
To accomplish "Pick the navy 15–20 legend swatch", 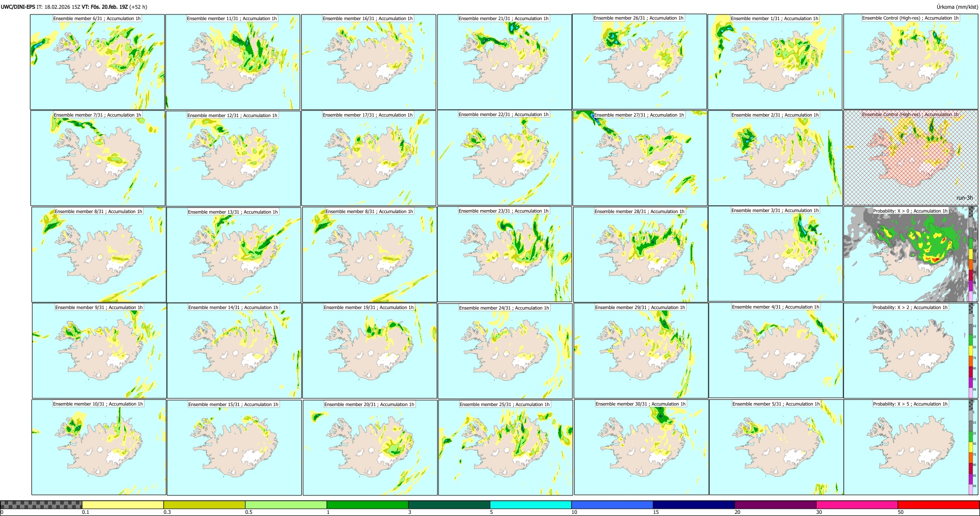I will point(694,505).
